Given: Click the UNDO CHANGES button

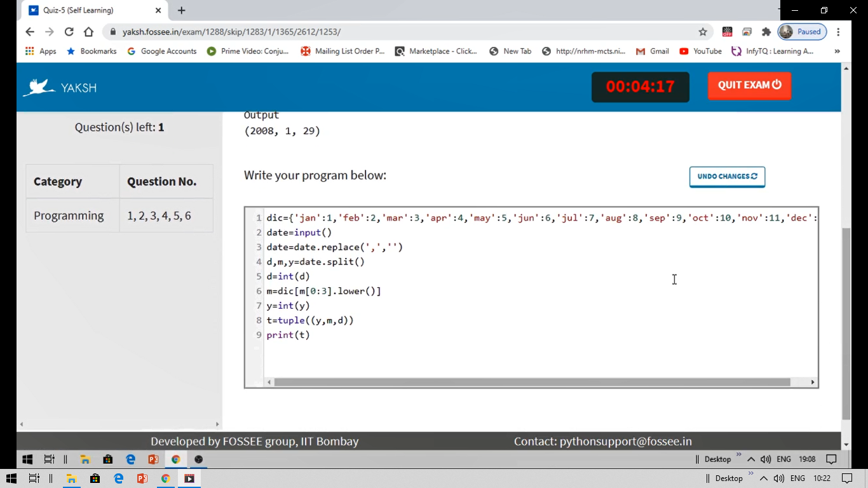Looking at the screenshot, I should [727, 177].
